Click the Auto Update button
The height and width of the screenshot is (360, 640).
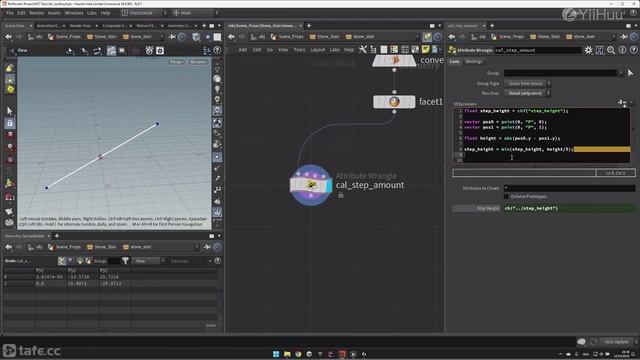click(x=616, y=342)
